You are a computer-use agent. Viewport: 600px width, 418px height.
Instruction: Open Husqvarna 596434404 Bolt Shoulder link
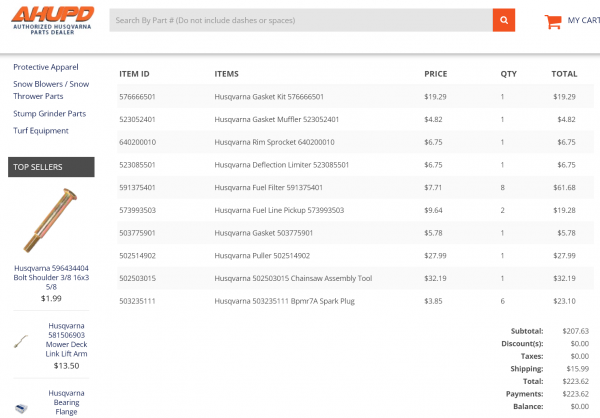(51, 278)
